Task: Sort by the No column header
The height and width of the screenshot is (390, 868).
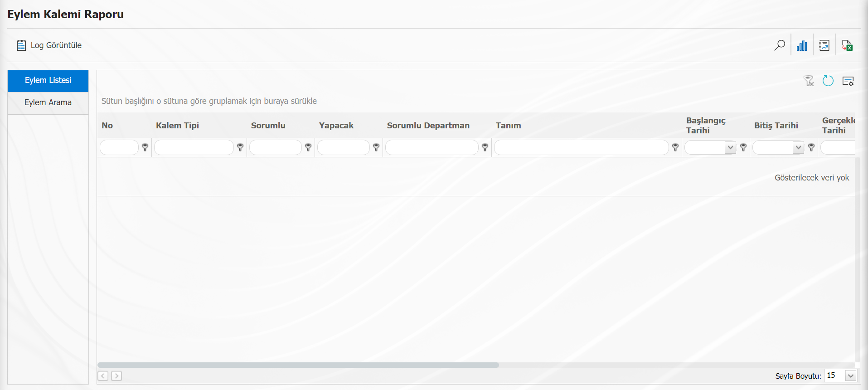Action: pyautogui.click(x=107, y=126)
